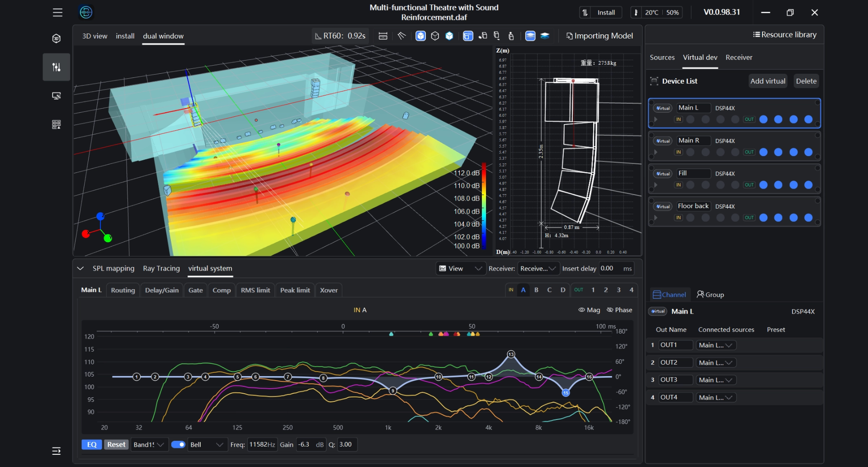Image resolution: width=868 pixels, height=467 pixels.
Task: Expand the Floor back device row
Action: [x=656, y=218]
